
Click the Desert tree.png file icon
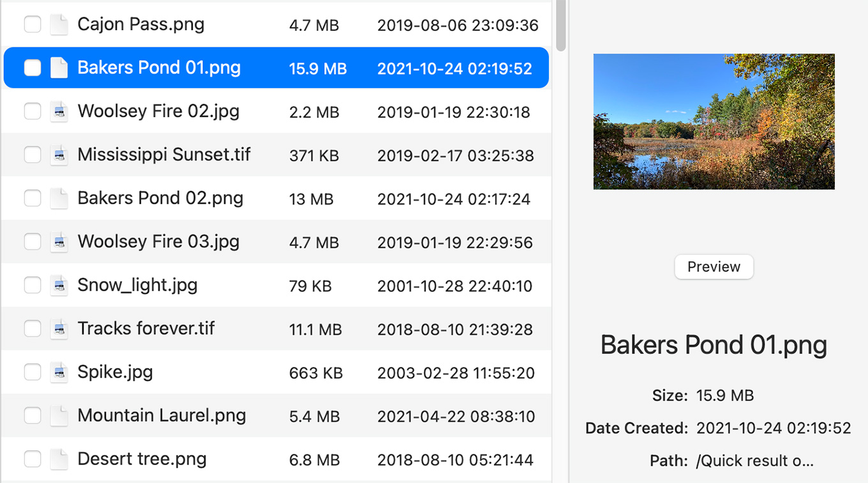(59, 459)
